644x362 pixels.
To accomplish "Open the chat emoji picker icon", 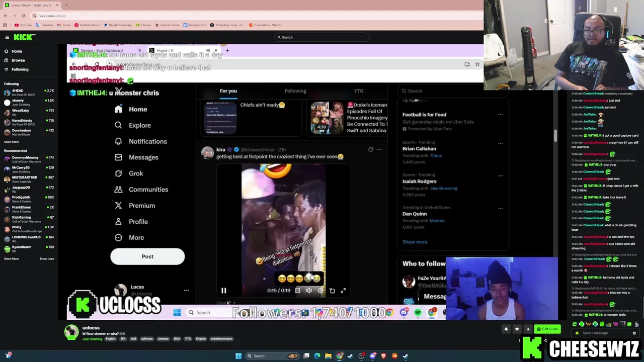I will coord(634,333).
